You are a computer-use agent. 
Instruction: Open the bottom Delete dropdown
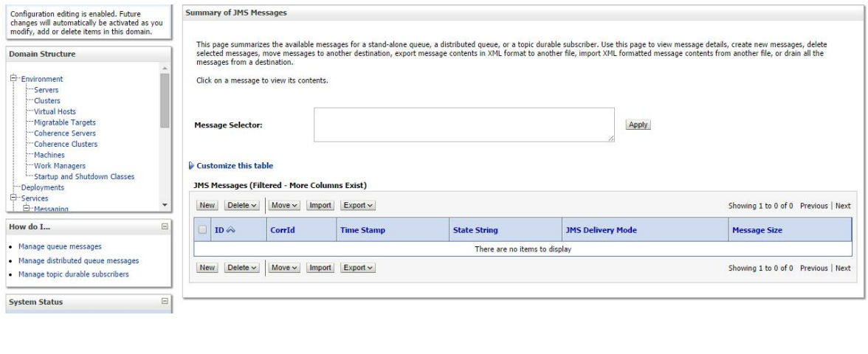click(x=242, y=268)
